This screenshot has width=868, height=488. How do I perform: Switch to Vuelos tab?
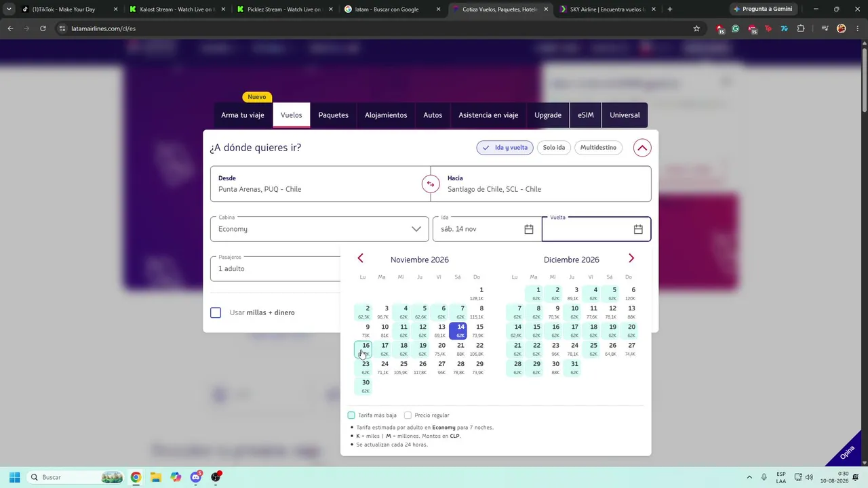pyautogui.click(x=292, y=115)
